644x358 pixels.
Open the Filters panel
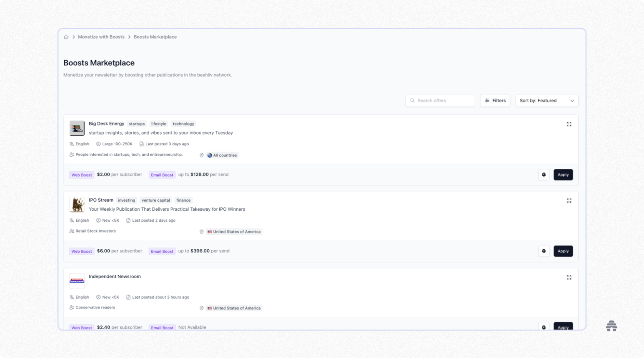(x=495, y=100)
